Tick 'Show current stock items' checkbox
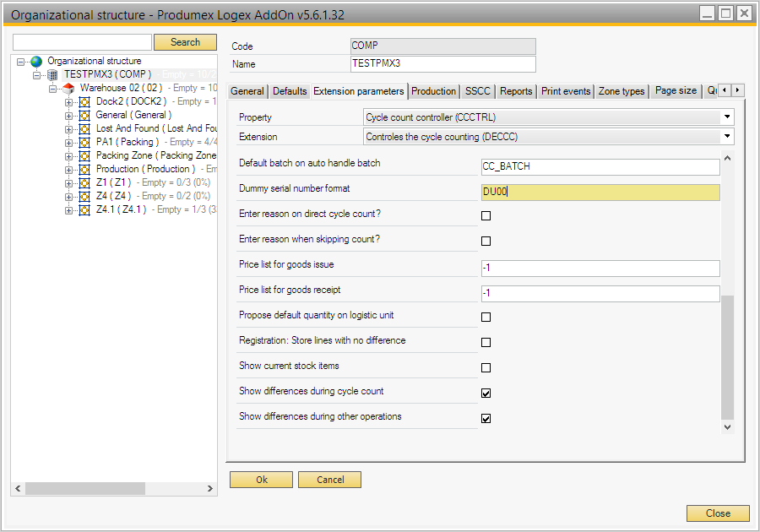Viewport: 760px width, 532px height. tap(486, 368)
